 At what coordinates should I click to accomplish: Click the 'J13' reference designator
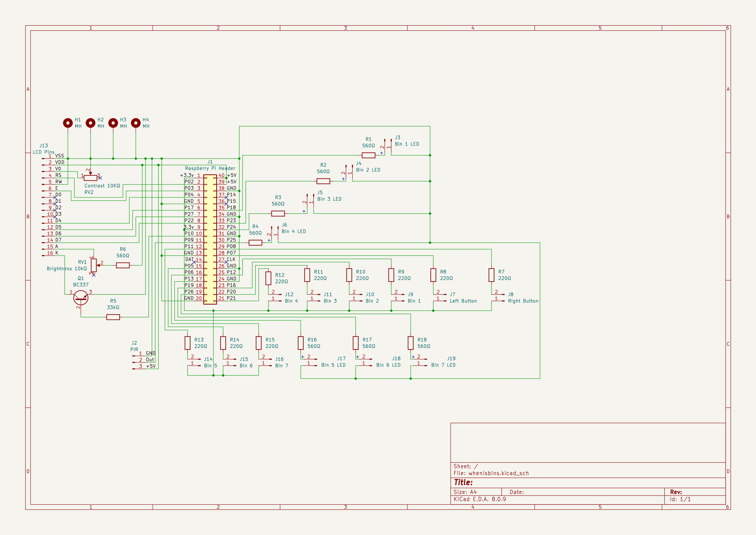pos(44,146)
